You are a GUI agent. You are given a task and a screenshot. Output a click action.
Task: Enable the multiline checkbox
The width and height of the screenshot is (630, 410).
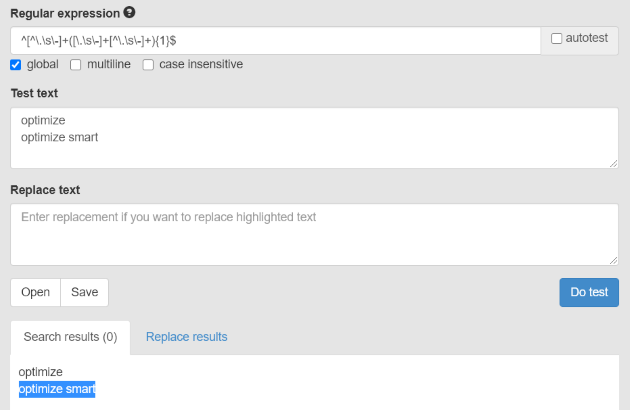[x=76, y=65]
